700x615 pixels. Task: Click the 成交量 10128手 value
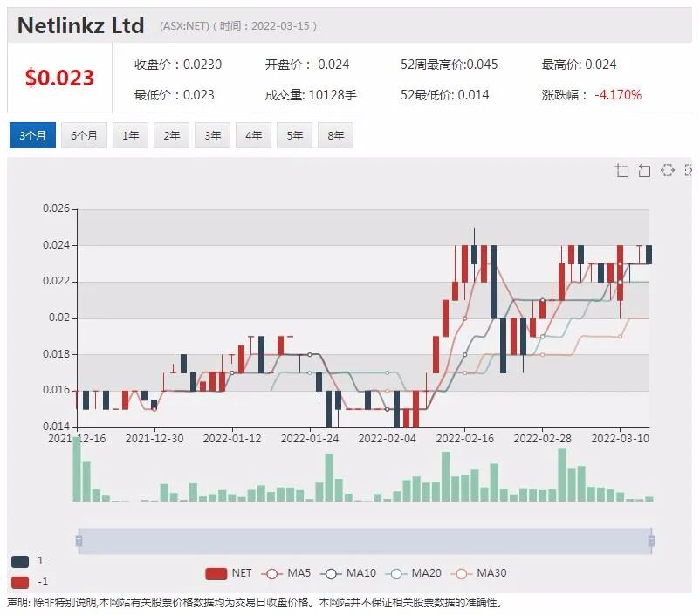(311, 95)
